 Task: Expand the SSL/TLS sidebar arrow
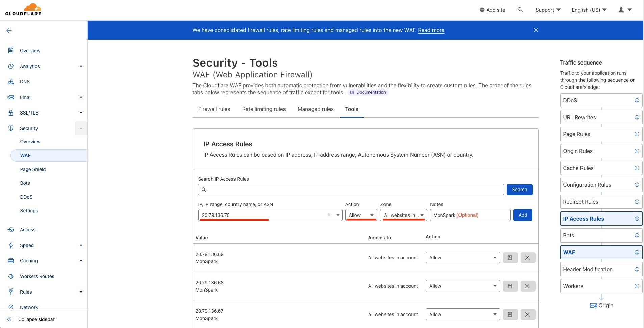tap(81, 113)
